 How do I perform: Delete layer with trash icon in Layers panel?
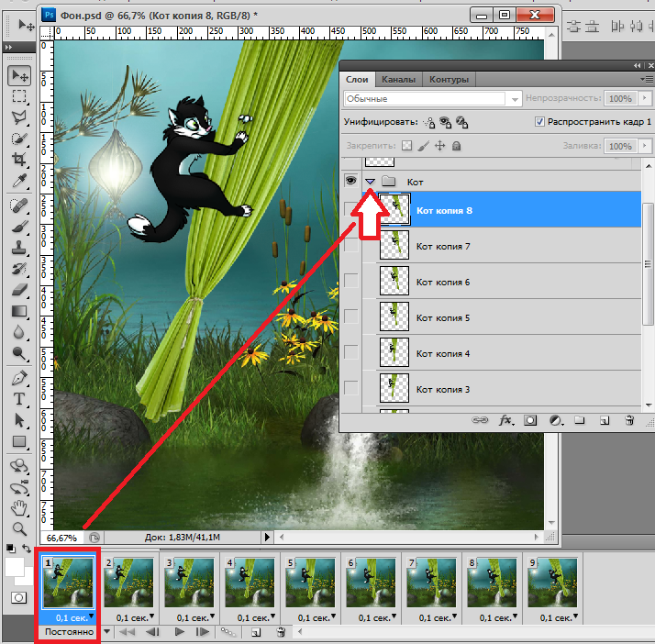click(x=629, y=420)
